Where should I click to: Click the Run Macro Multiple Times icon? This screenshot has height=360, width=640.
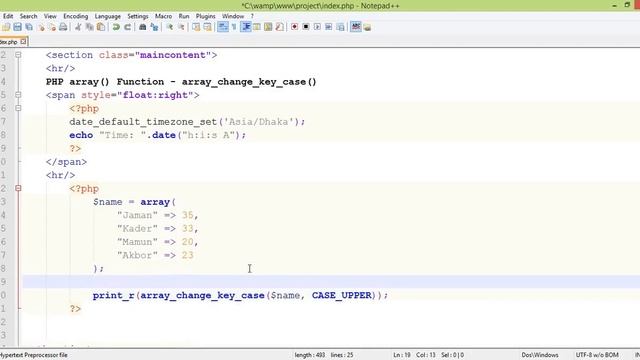[329, 27]
